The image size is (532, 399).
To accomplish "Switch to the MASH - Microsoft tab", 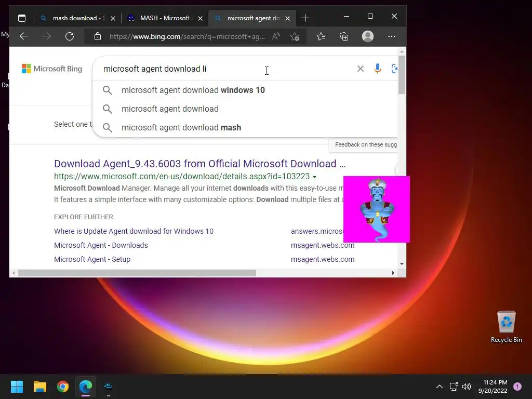I will click(164, 18).
